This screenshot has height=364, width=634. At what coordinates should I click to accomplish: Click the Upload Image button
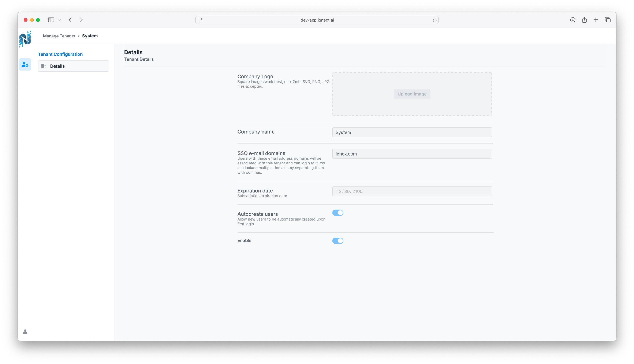(412, 94)
